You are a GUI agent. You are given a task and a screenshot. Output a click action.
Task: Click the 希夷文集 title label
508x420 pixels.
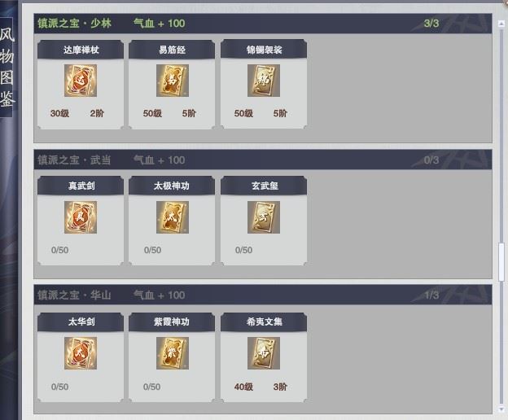(264, 322)
